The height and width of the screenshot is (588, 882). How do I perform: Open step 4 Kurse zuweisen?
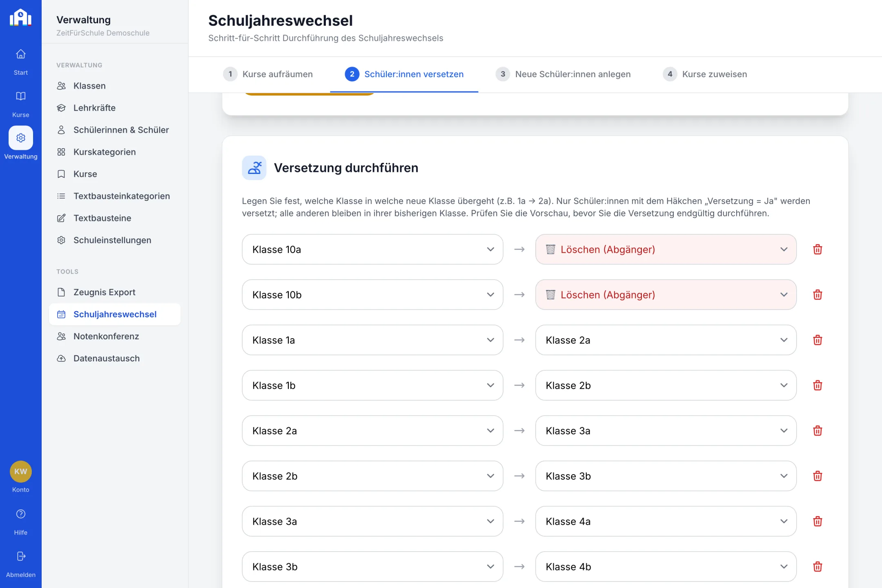[705, 74]
